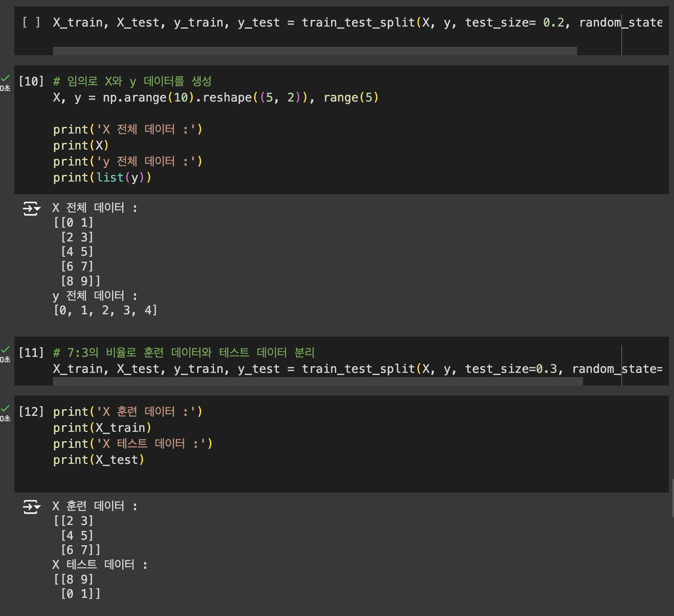Open output actions icon for cell 12 output

[31, 507]
